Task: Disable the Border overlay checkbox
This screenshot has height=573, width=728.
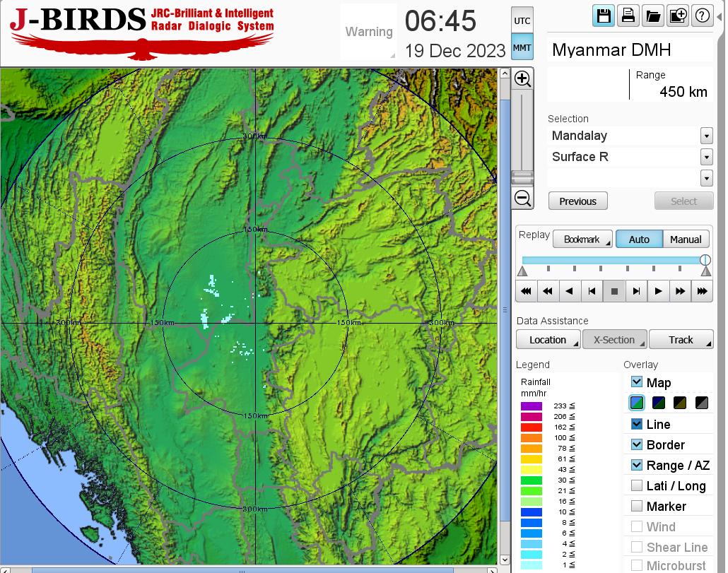Action: 637,444
